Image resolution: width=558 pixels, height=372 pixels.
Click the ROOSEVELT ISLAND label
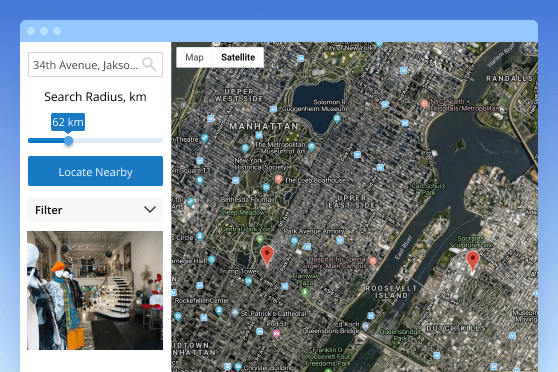(x=391, y=292)
